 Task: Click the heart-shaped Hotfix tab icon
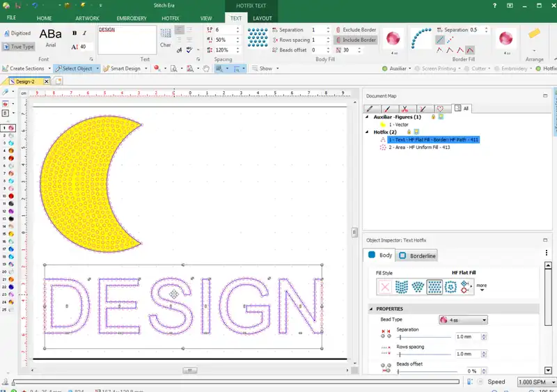(439, 109)
